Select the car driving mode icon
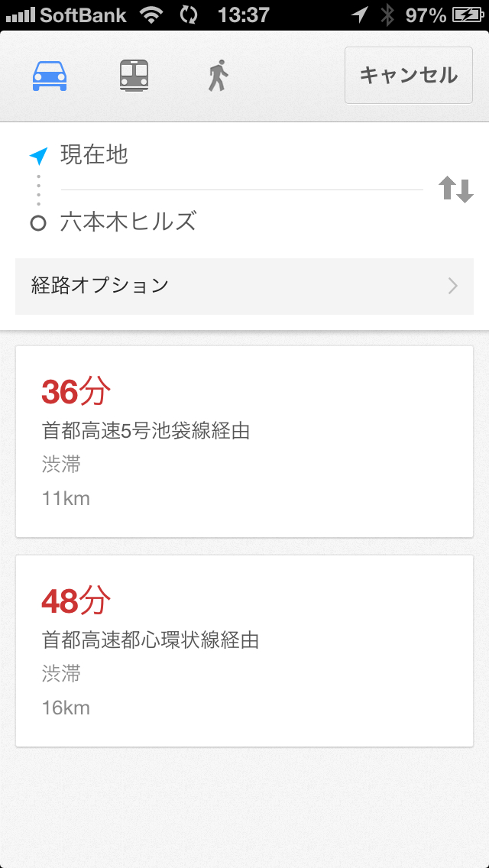489x868 pixels. tap(50, 76)
